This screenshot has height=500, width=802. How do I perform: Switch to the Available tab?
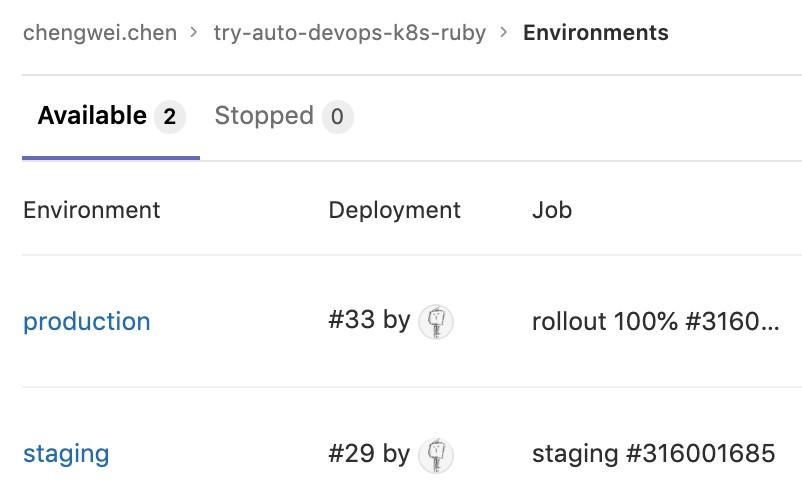click(92, 116)
